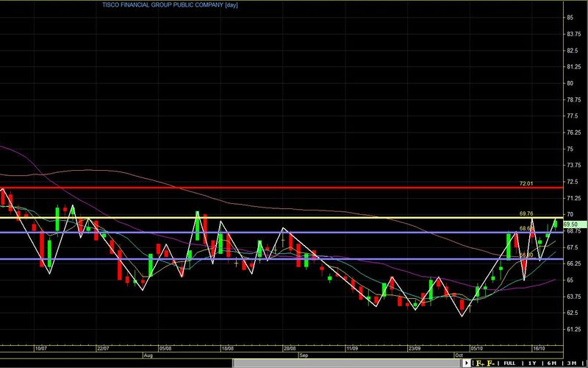The height and width of the screenshot is (368, 588).
Task: Click the 61.25 price axis label
Action: (x=574, y=329)
